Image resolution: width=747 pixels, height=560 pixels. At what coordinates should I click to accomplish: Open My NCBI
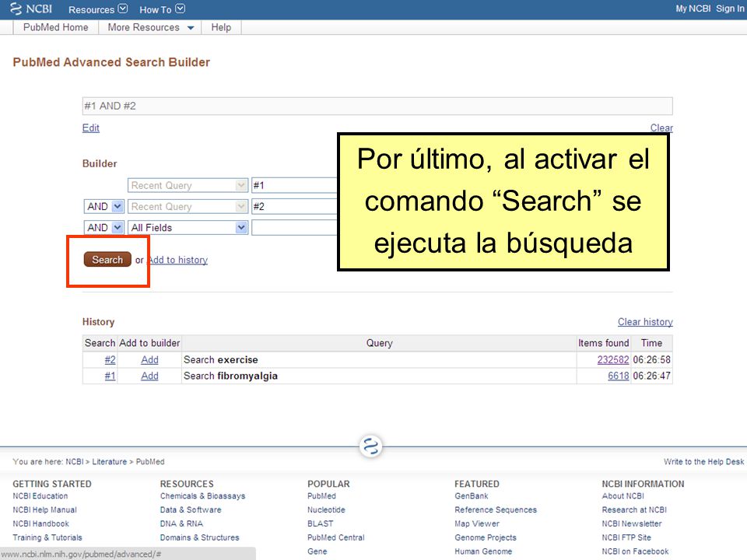[x=693, y=9]
